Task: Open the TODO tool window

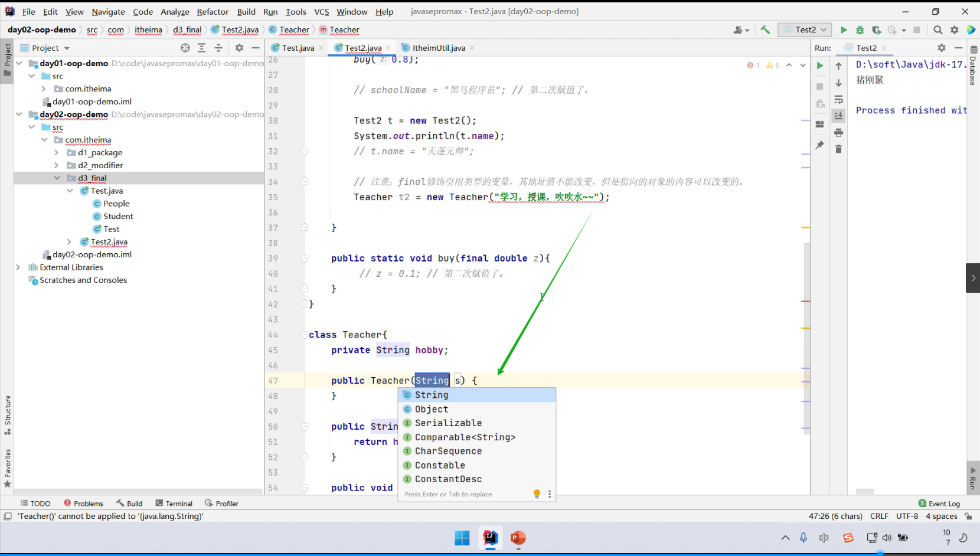Action: [x=35, y=503]
